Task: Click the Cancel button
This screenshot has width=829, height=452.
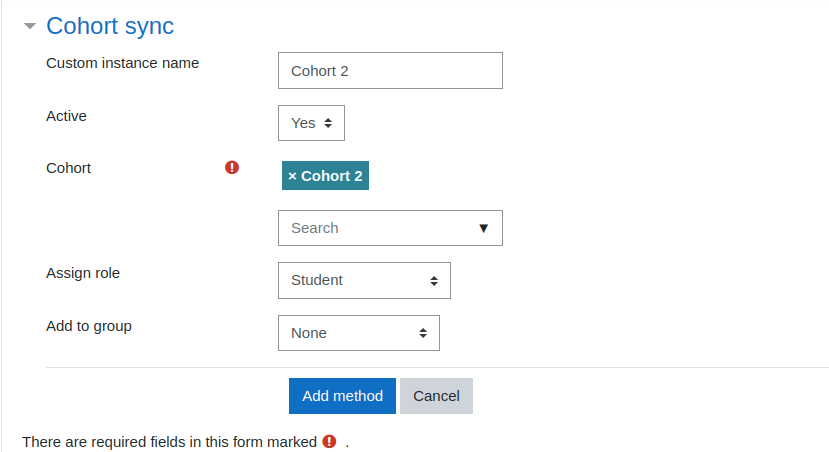Action: point(436,396)
